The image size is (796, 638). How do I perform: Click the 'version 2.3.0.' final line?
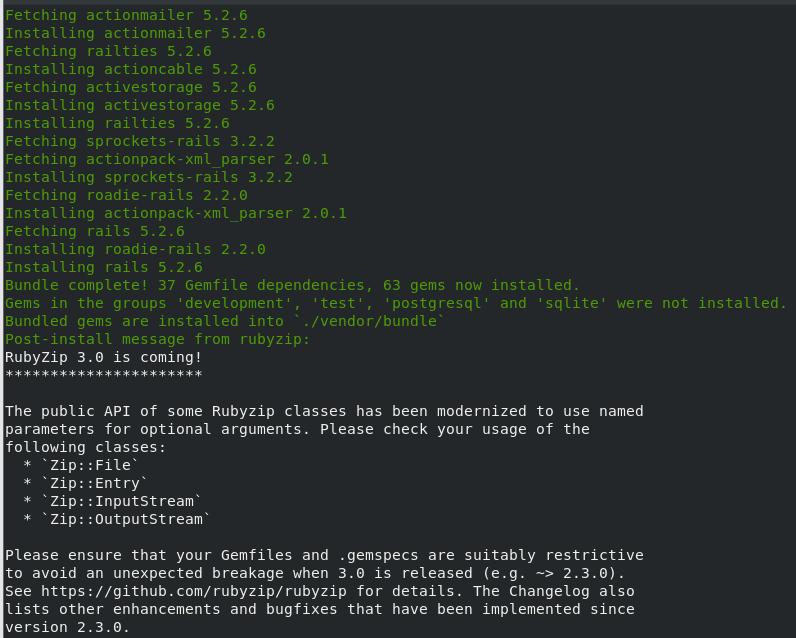[x=68, y=627]
